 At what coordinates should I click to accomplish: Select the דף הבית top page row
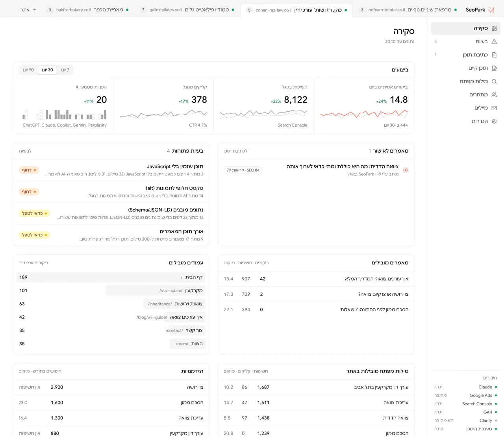click(x=111, y=277)
